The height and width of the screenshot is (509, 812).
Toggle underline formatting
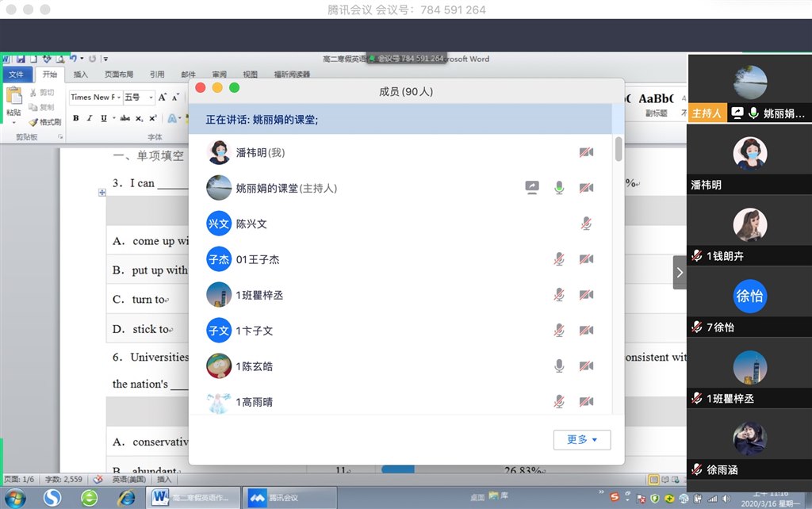[x=104, y=118]
